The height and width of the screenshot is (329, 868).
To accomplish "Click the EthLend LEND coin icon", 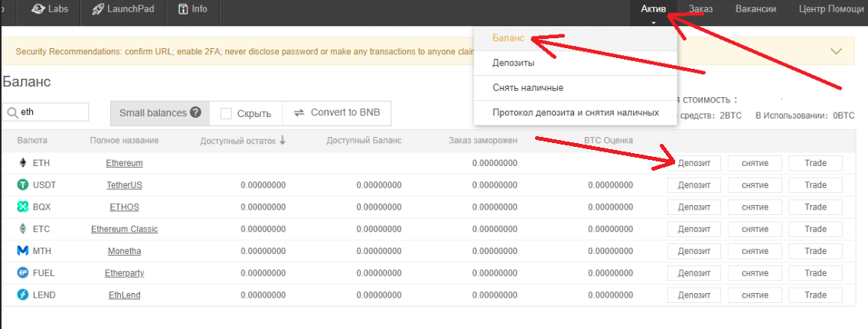I will coord(22,295).
